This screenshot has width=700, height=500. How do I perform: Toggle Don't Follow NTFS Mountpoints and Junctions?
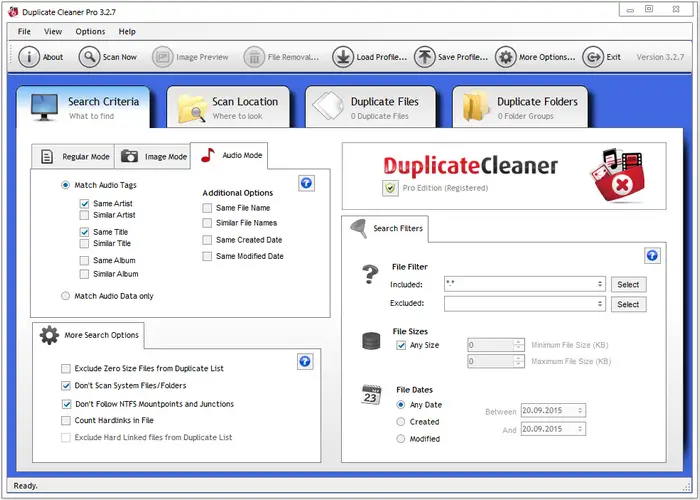67,404
